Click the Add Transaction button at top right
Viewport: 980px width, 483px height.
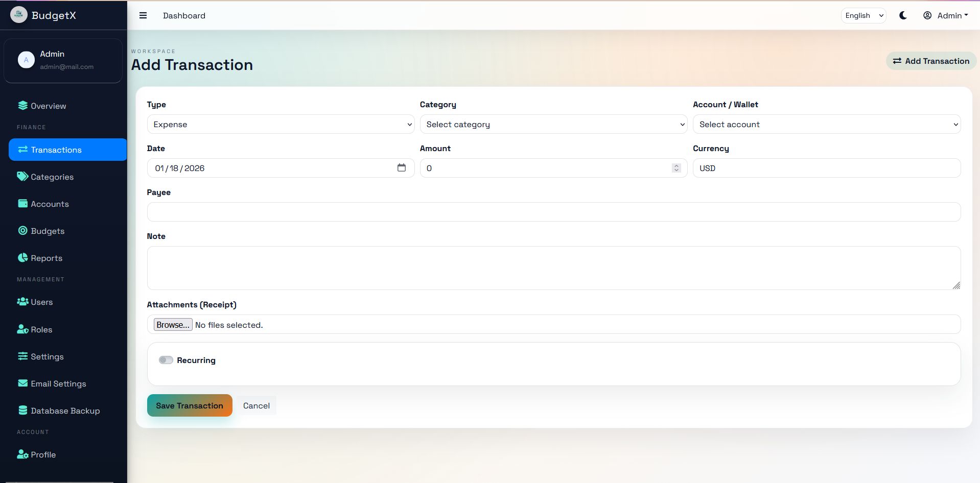pyautogui.click(x=931, y=61)
